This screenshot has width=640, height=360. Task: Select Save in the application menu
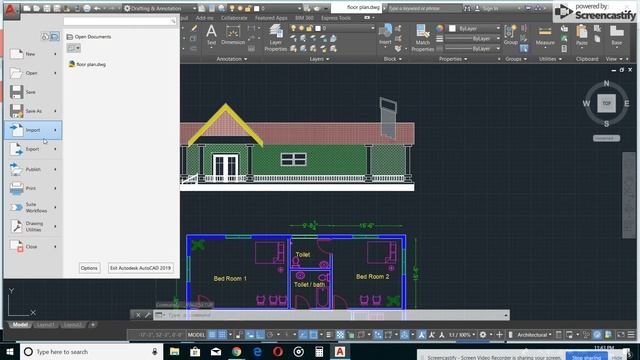33,92
